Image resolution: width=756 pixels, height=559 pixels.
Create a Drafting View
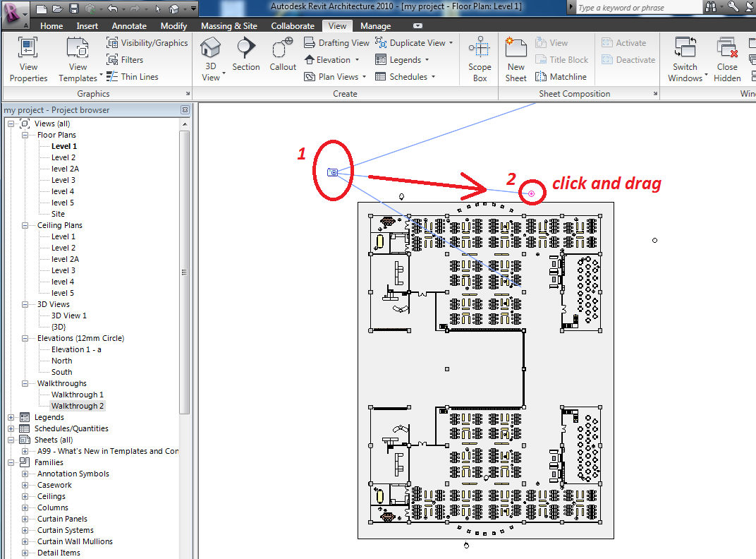pyautogui.click(x=336, y=43)
